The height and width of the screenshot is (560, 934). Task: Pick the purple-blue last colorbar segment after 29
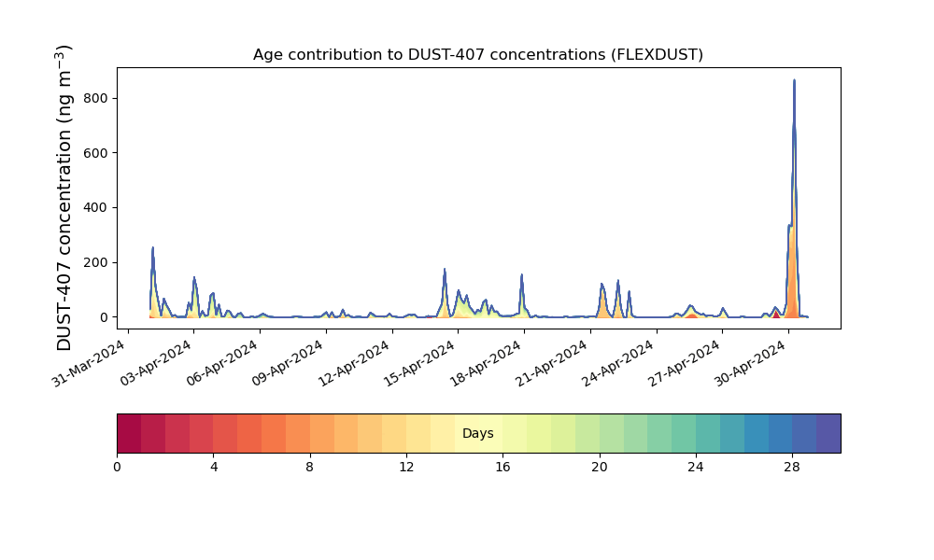click(828, 433)
